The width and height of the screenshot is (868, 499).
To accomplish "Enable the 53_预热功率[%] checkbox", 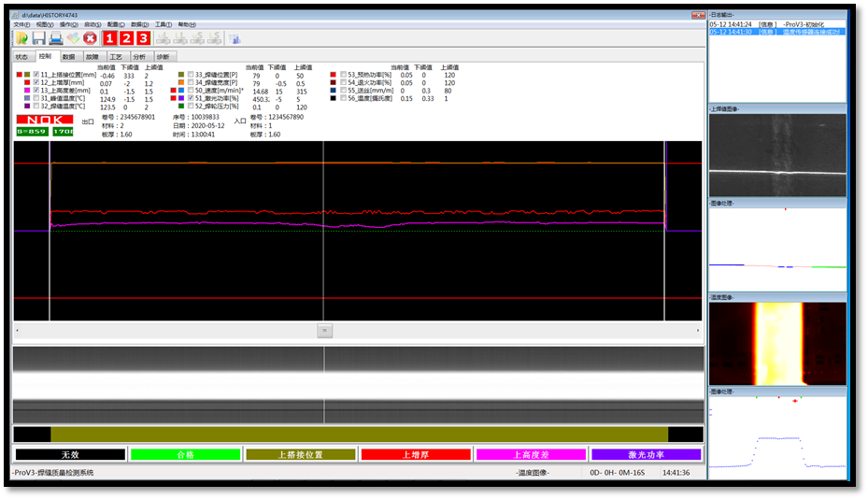I will pyautogui.click(x=343, y=75).
